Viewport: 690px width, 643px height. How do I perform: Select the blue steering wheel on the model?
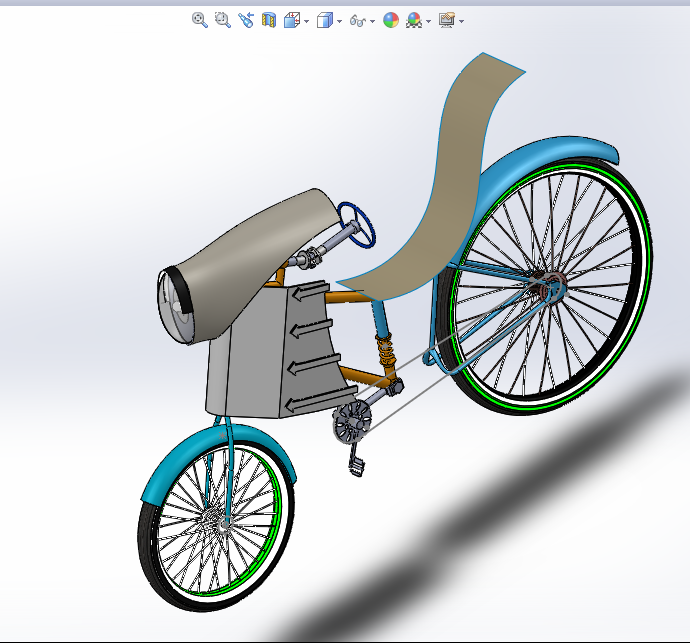click(357, 224)
